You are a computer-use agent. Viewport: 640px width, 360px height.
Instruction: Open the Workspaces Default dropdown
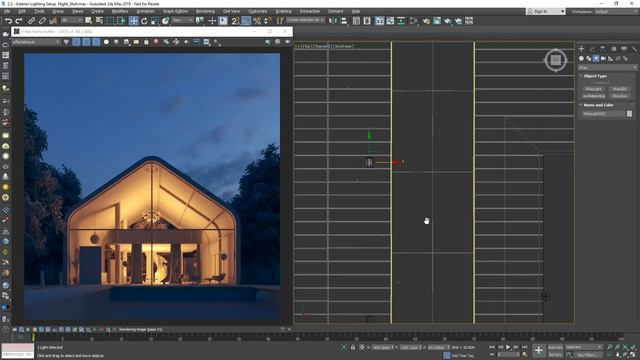tap(616, 11)
